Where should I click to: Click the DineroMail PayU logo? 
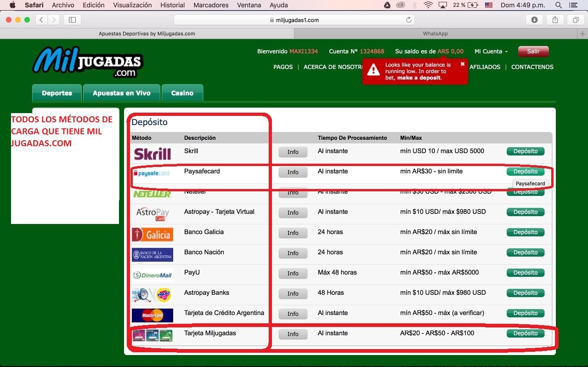(x=152, y=275)
